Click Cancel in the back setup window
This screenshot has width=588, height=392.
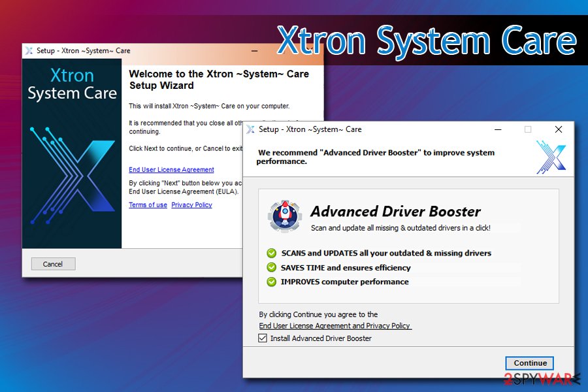point(54,264)
